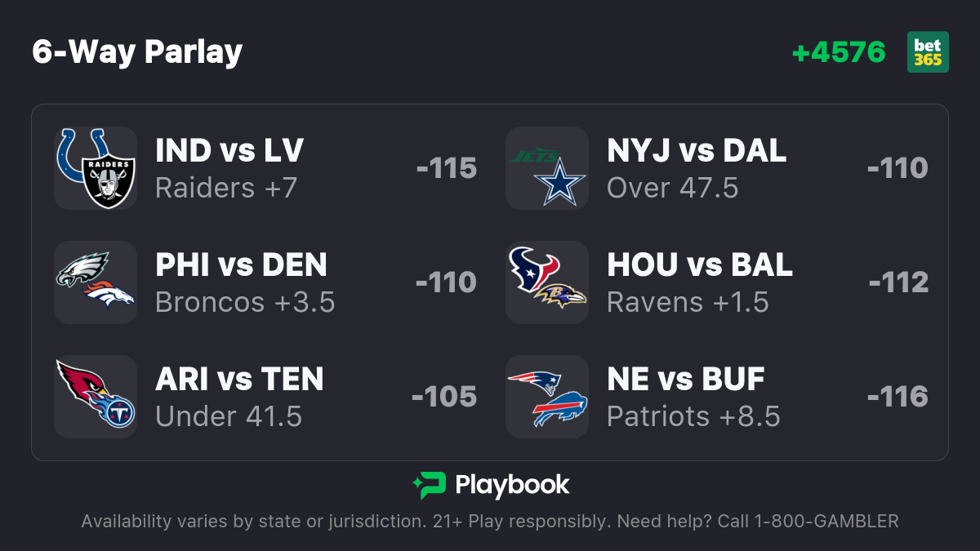Click the Eagles and Broncos logo icon
The image size is (980, 551).
click(x=95, y=282)
